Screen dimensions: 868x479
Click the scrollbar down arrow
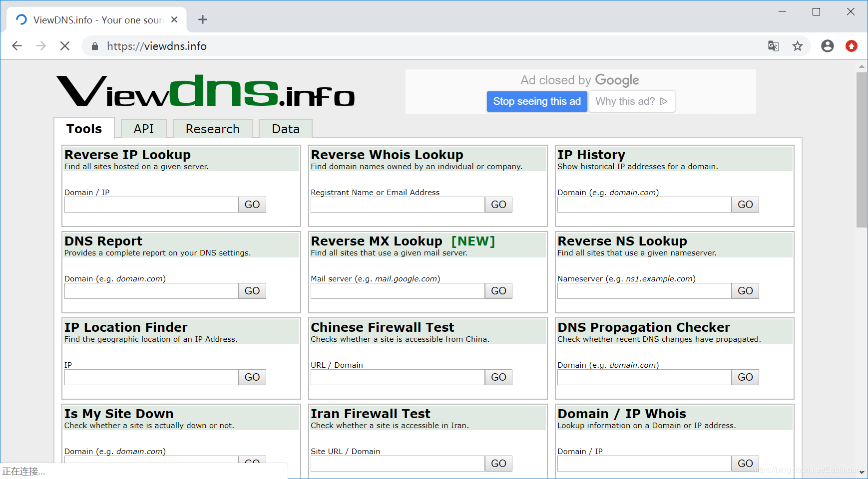[x=862, y=473]
